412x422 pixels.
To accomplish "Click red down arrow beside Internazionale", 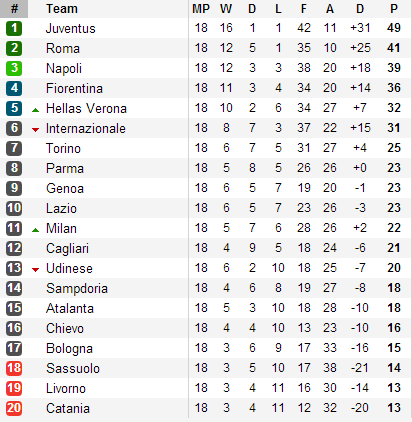I will click(35, 130).
